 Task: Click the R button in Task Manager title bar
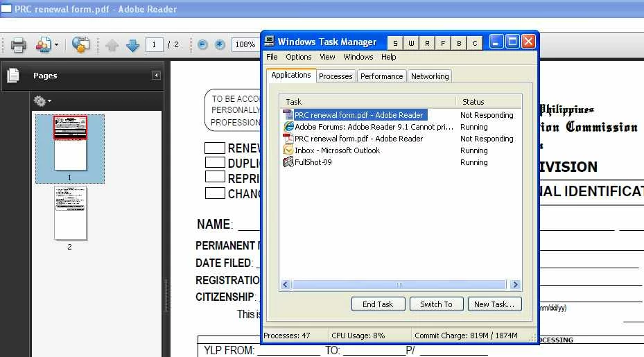coord(427,43)
